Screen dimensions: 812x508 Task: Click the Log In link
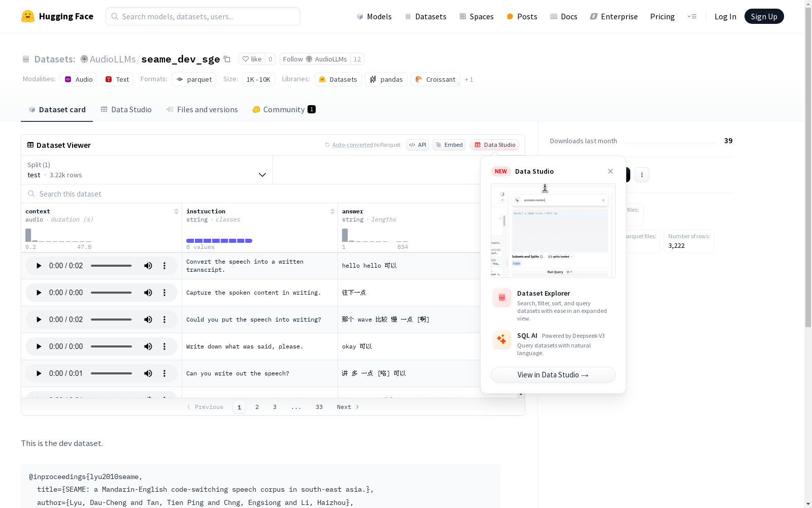tap(725, 16)
